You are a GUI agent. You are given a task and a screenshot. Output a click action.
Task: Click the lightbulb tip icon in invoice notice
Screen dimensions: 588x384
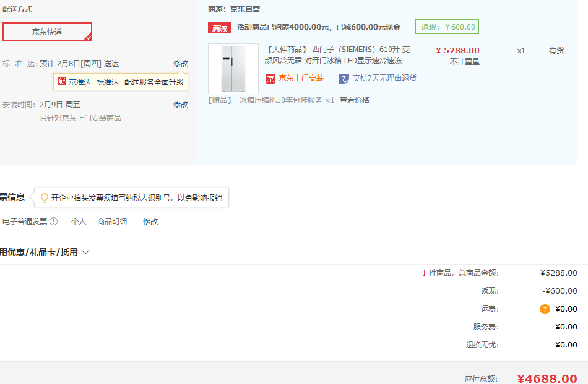(44, 198)
